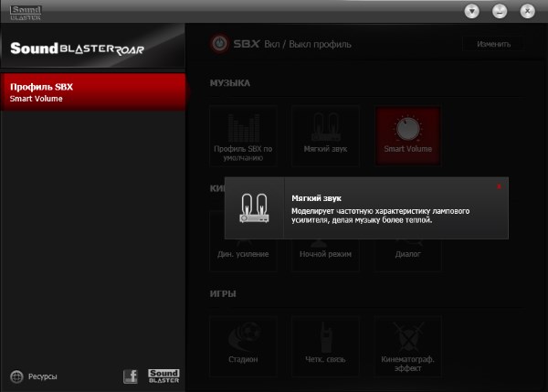
Task: Choose the Ночной режим profile
Action: coord(325,254)
